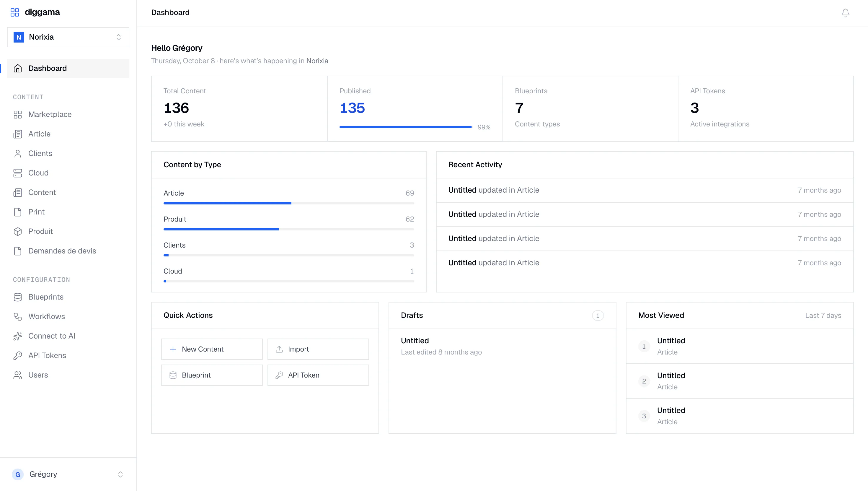
Task: Click the Article newspaper icon in sidebar
Action: click(x=17, y=134)
